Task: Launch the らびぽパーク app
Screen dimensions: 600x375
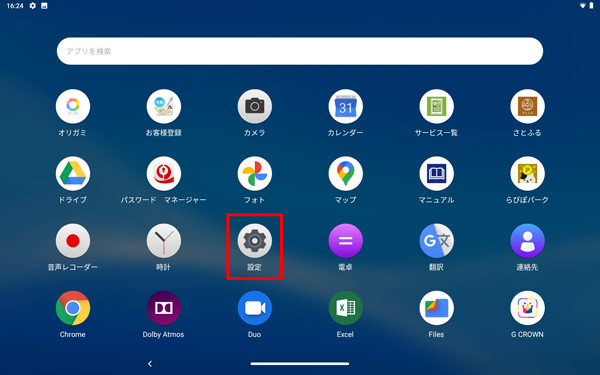Action: (528, 174)
